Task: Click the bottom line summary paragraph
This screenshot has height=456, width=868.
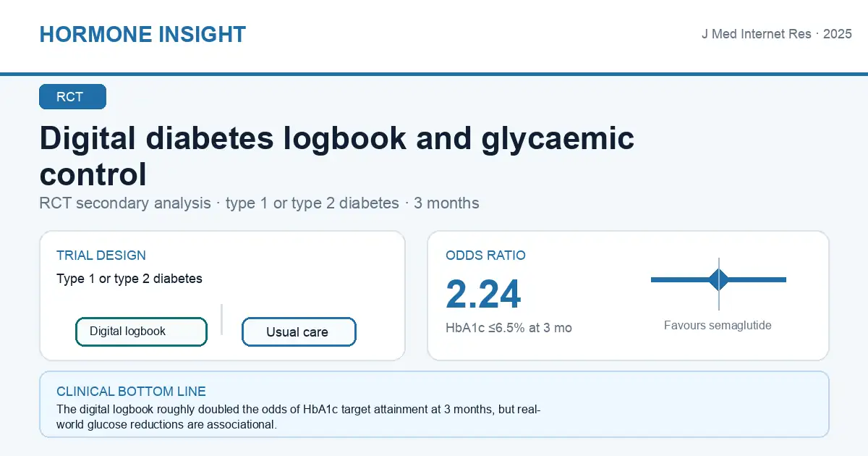Action: click(299, 417)
